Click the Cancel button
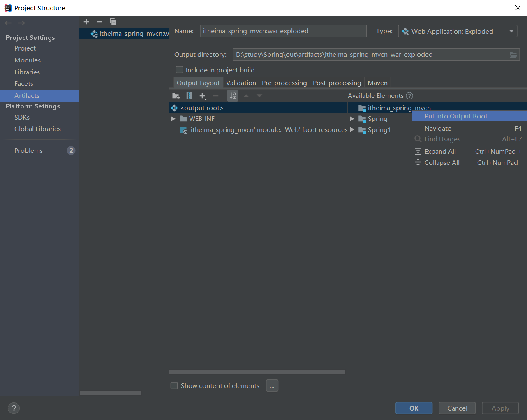The width and height of the screenshot is (527, 420). click(457, 408)
